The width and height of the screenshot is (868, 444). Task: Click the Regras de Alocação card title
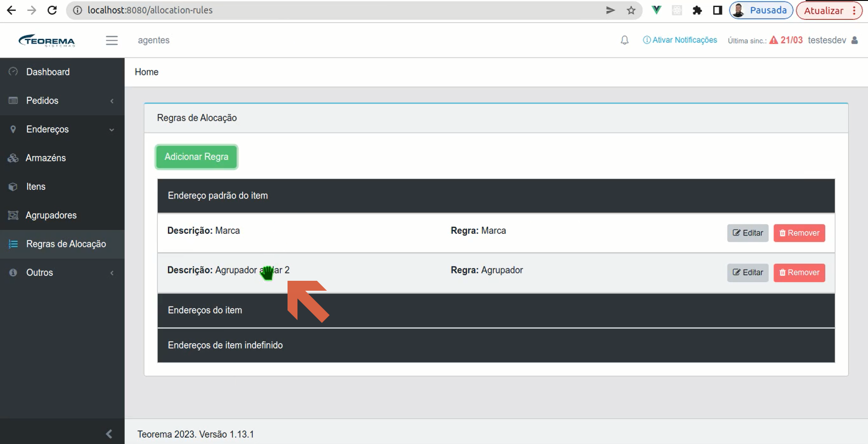[197, 118]
